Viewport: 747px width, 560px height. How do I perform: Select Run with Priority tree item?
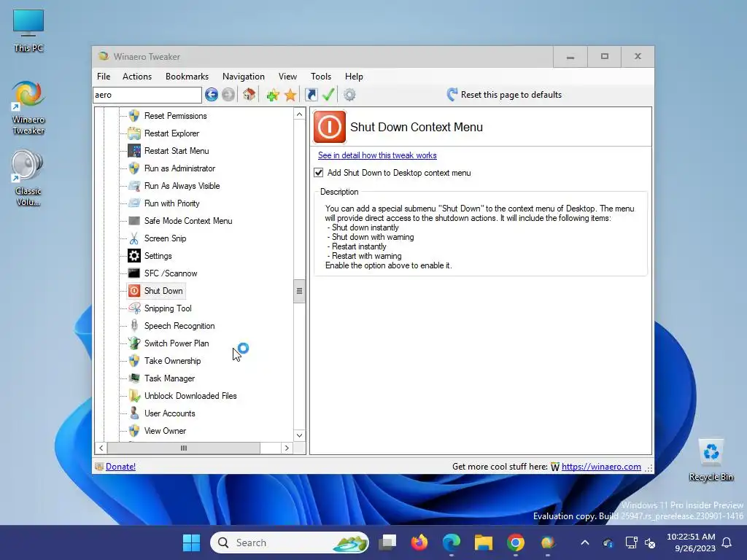pyautogui.click(x=172, y=203)
